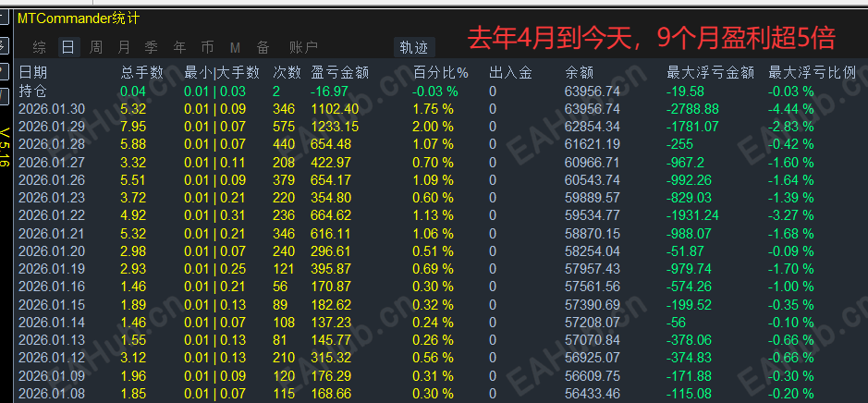Select the 2026.01.12 date row
The image size is (868, 403).
point(52,358)
